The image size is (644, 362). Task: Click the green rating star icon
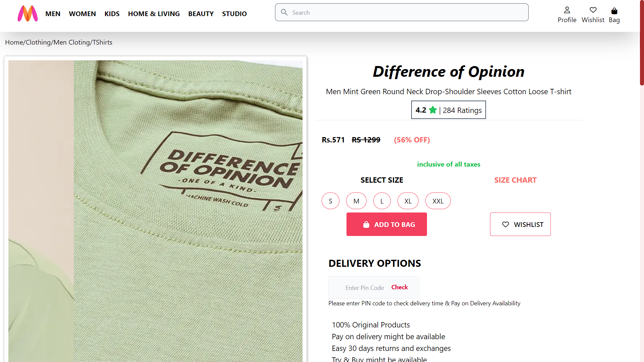433,110
